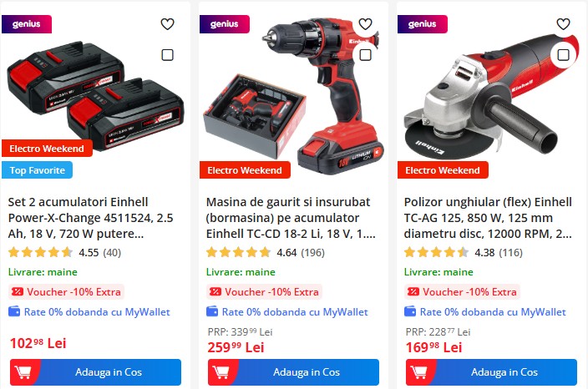Click MyWallet wallet icon under drill
This screenshot has height=389, width=588.
pyautogui.click(x=212, y=311)
